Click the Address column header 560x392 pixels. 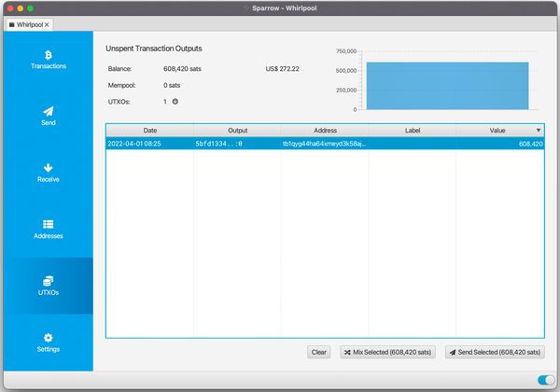[324, 131]
